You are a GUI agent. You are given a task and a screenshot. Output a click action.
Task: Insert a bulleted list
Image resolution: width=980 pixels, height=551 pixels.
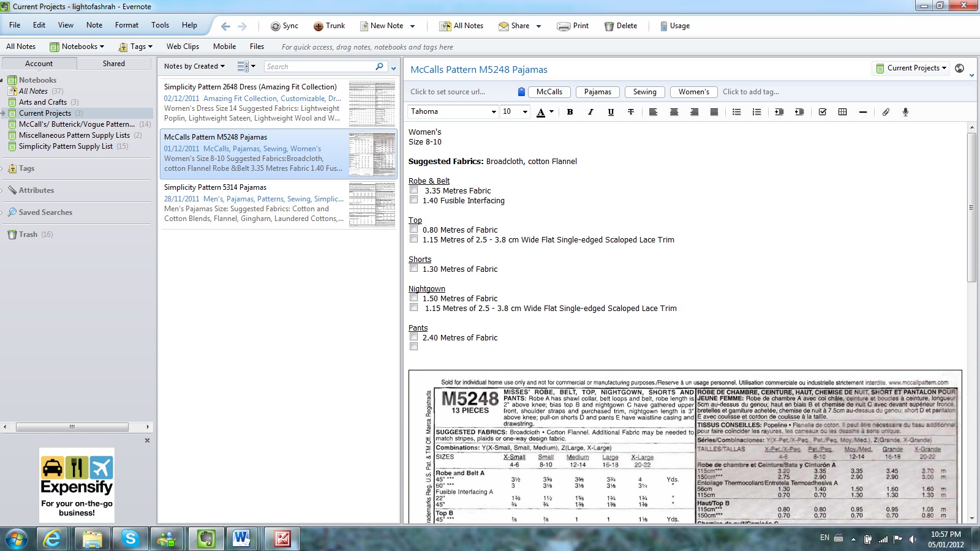click(736, 112)
